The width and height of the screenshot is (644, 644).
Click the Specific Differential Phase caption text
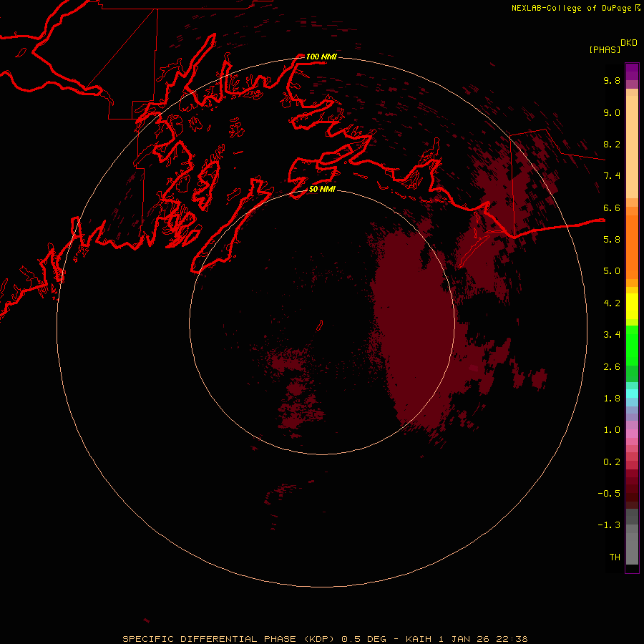[326, 639]
